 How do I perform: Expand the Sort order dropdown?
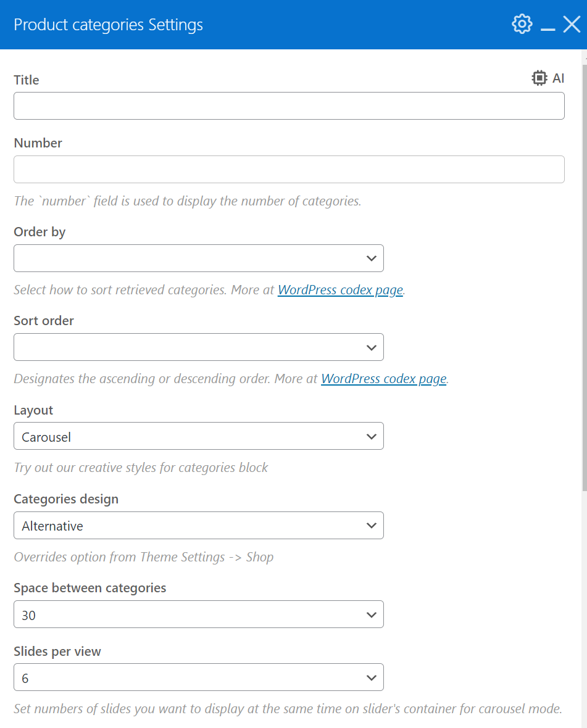pyautogui.click(x=198, y=347)
